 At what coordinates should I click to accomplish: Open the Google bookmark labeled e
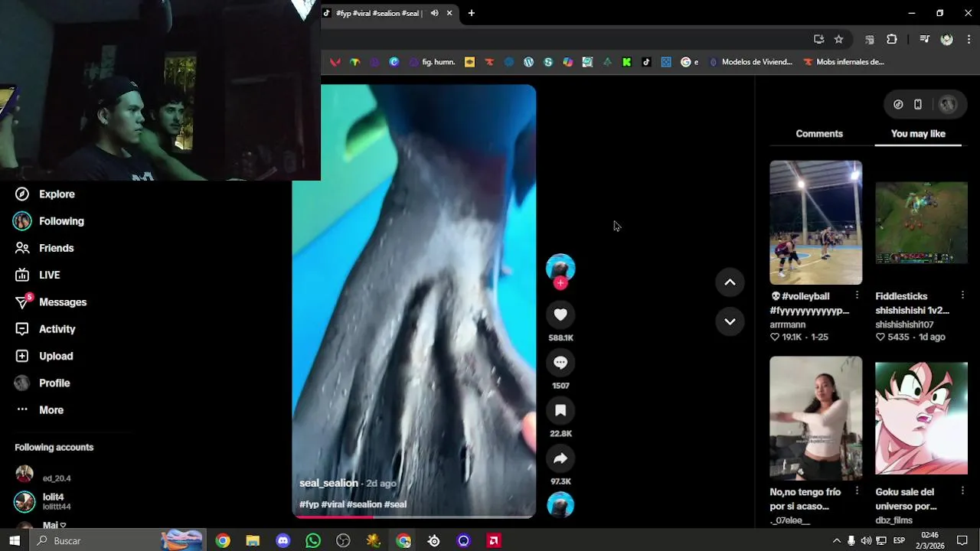690,62
